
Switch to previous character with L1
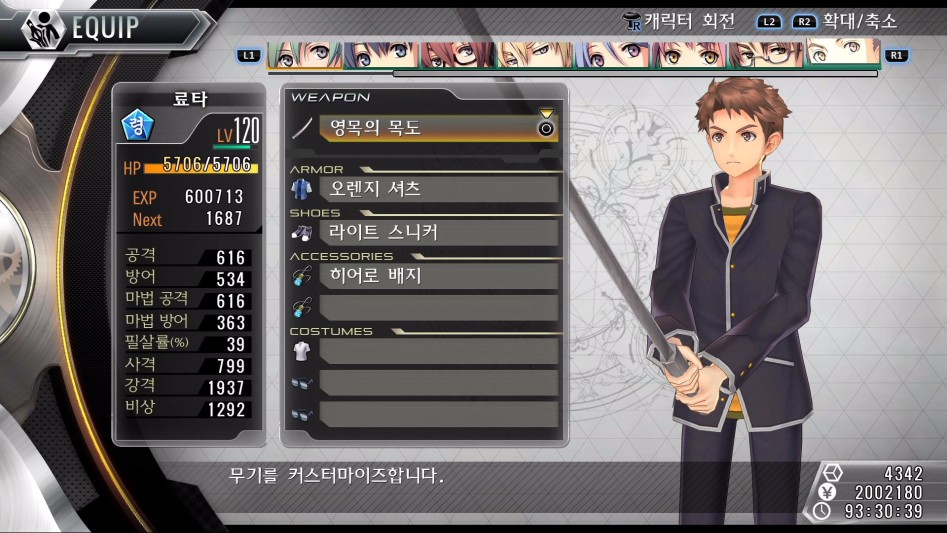[249, 56]
